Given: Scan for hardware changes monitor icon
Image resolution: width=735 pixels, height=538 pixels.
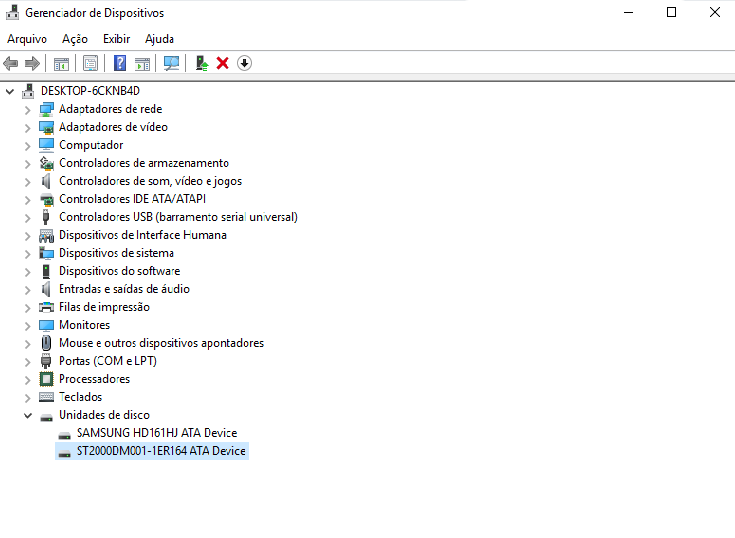Looking at the screenshot, I should tap(171, 63).
